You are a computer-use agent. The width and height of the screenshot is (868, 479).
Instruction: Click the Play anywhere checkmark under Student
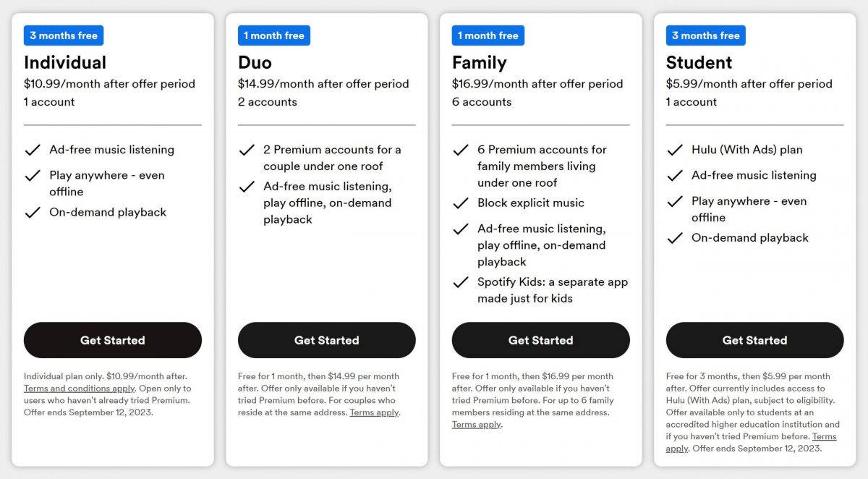[676, 202]
